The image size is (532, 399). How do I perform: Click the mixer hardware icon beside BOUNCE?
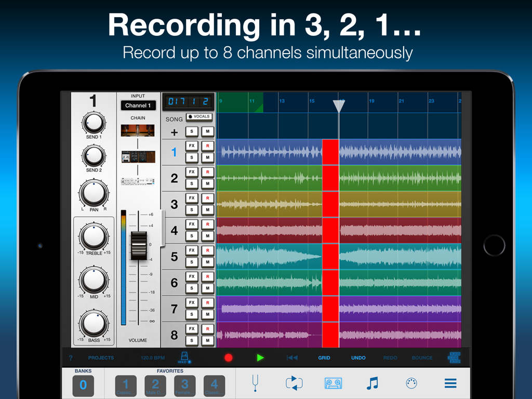[454, 357]
